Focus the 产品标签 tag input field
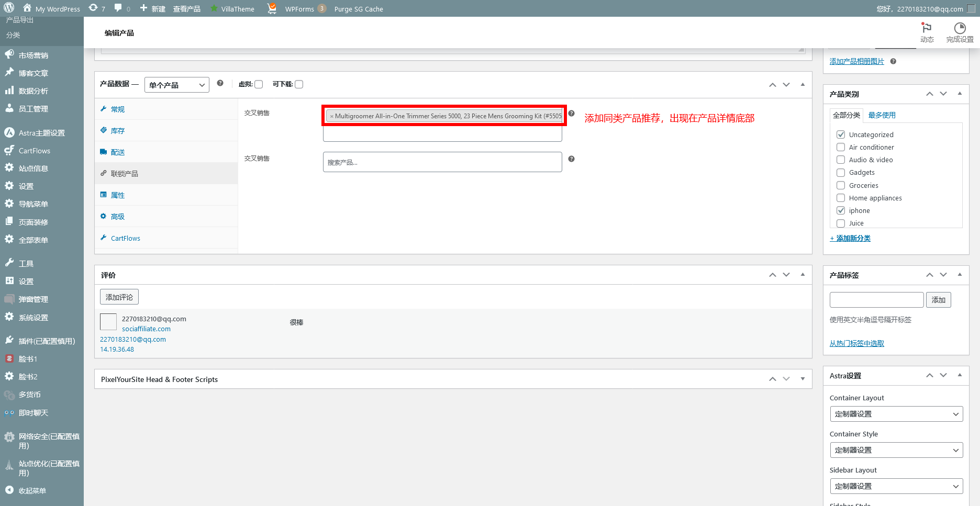980x506 pixels. pos(876,300)
